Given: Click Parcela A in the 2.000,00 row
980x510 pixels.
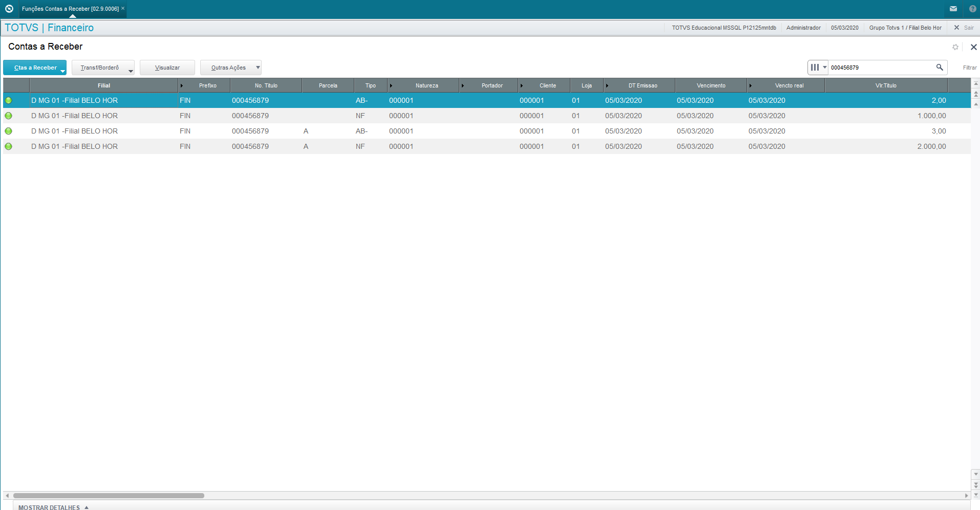Looking at the screenshot, I should (306, 146).
